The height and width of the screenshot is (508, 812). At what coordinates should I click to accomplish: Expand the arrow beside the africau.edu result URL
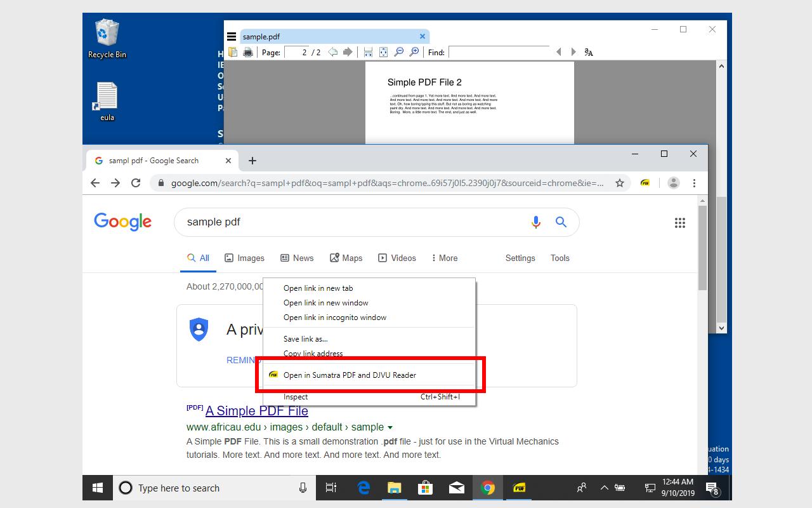(390, 427)
